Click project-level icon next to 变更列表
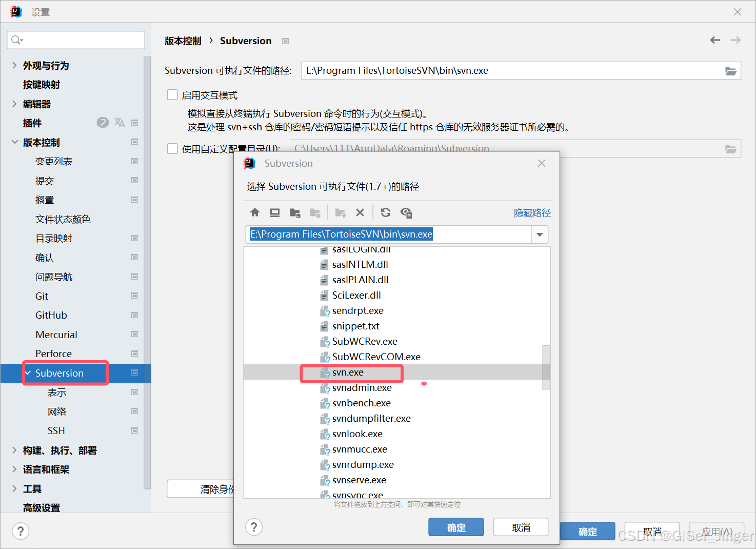 pos(134,161)
